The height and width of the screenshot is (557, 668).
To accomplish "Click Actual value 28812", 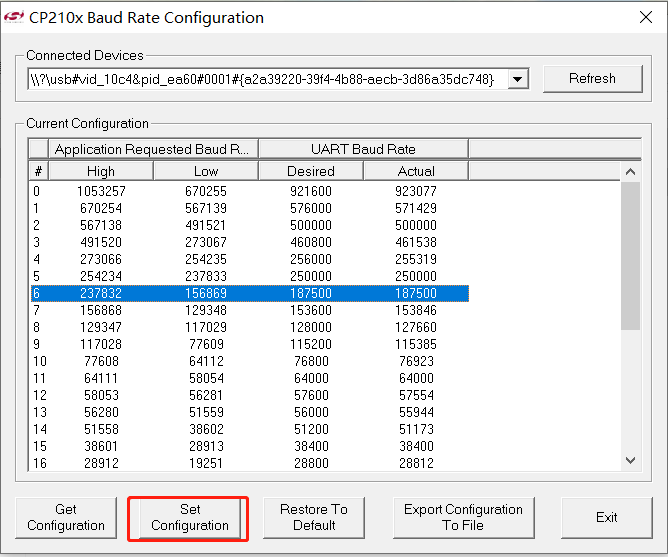I will (x=416, y=463).
